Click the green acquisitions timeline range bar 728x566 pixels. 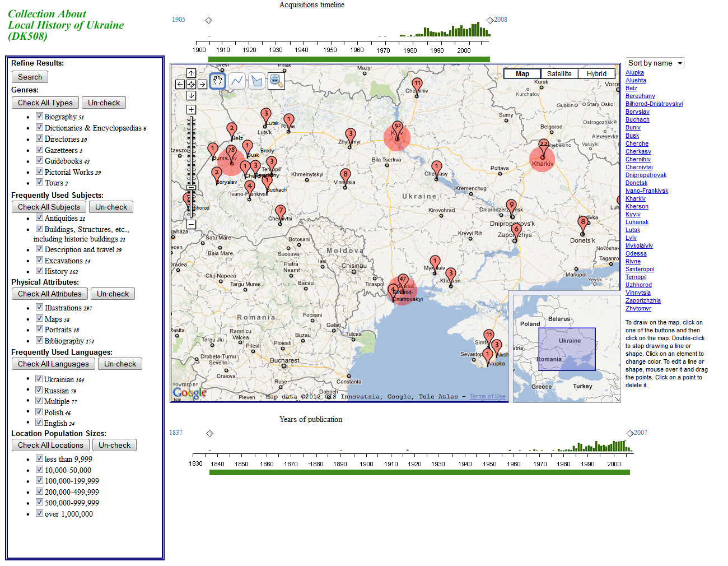coord(349,59)
